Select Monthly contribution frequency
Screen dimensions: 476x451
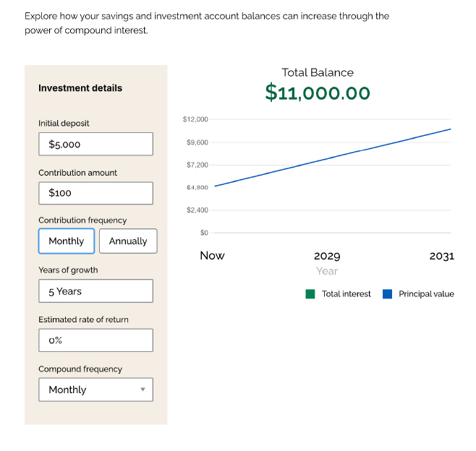pos(67,241)
